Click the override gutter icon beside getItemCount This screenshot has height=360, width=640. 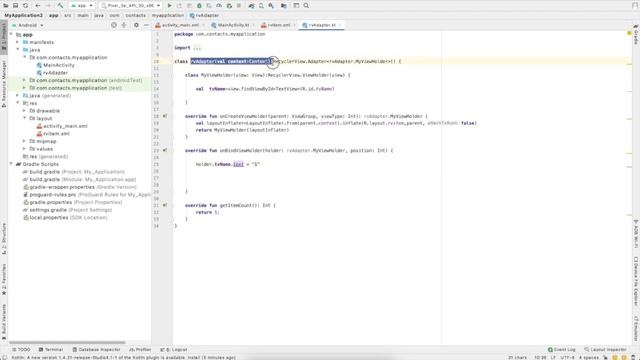(x=165, y=205)
